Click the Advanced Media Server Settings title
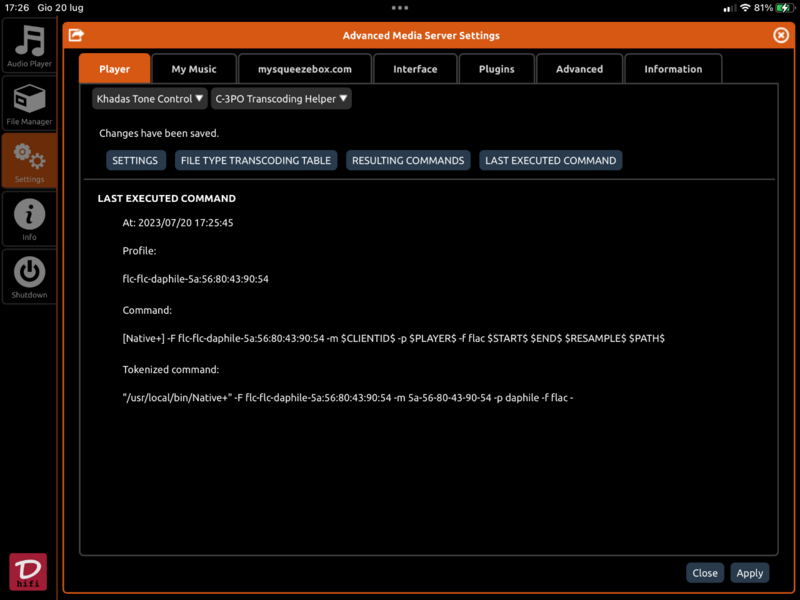The image size is (800, 600). [421, 35]
